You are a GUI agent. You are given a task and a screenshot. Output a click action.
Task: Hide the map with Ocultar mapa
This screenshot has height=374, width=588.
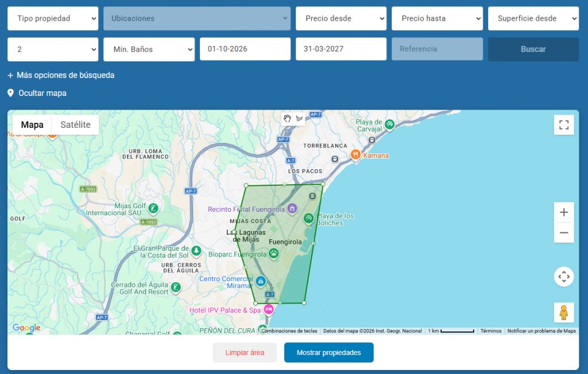coord(42,93)
